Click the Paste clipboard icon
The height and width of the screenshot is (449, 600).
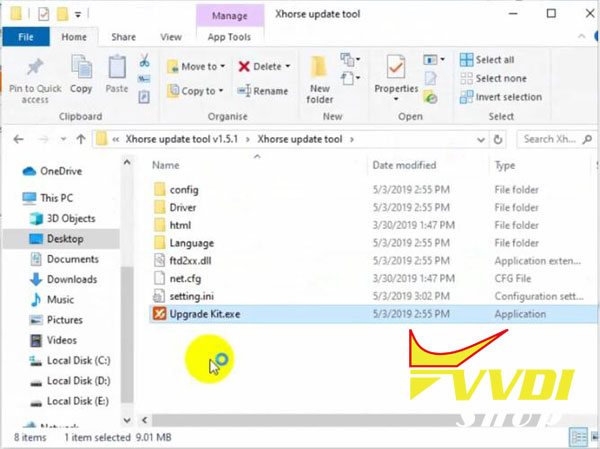[x=117, y=67]
